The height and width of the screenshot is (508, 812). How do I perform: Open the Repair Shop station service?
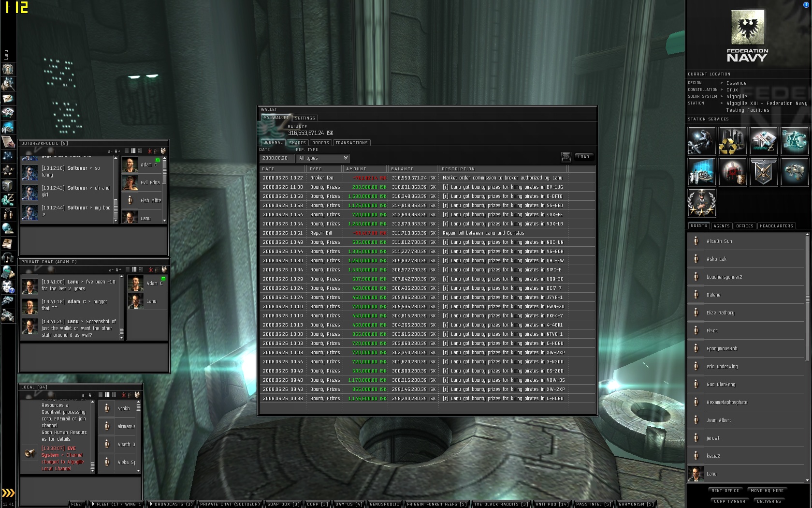[701, 140]
